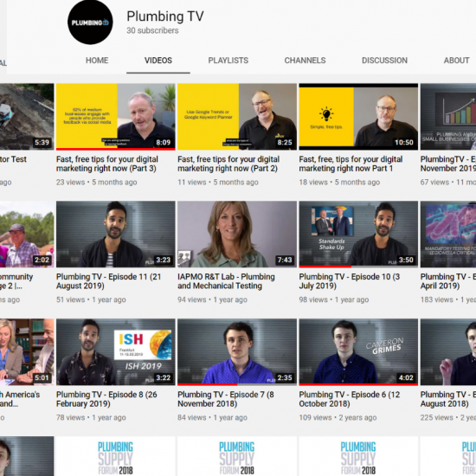476x476 pixels.
Task: Click title 'Plumbing TV - Episode 7 (8 November 2018)'
Action: tap(226, 399)
